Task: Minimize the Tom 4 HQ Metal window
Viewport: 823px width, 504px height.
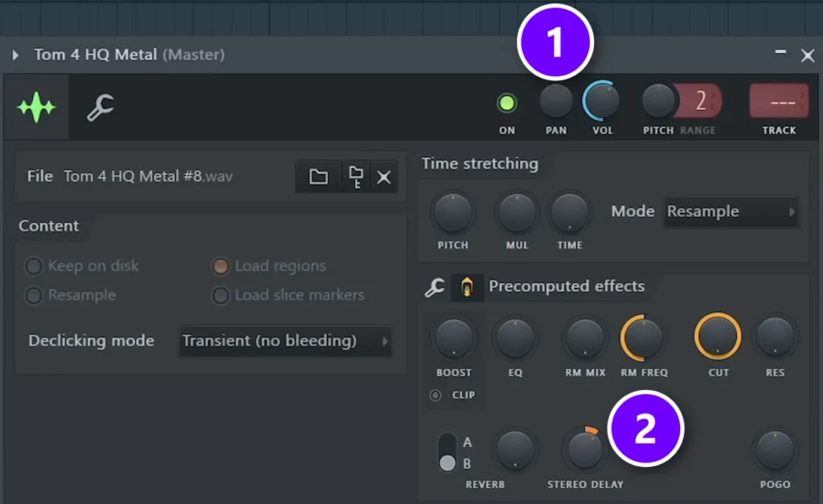Action: 780,52
